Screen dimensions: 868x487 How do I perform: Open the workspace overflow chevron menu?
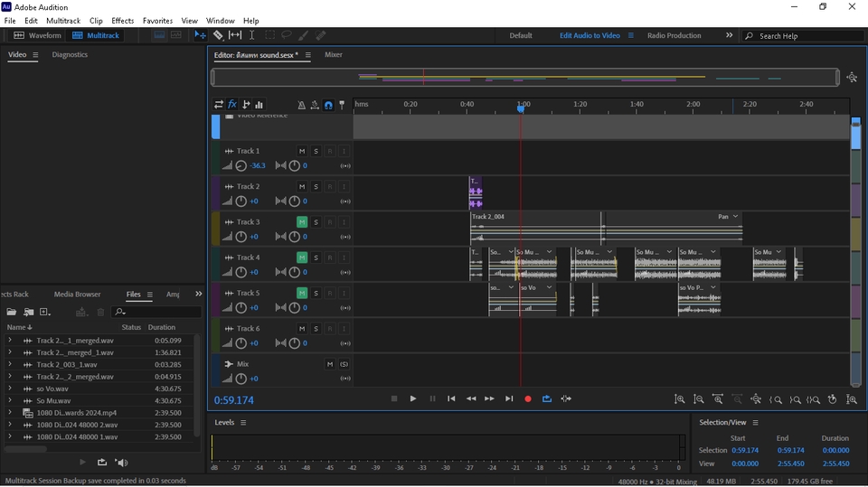tap(729, 35)
